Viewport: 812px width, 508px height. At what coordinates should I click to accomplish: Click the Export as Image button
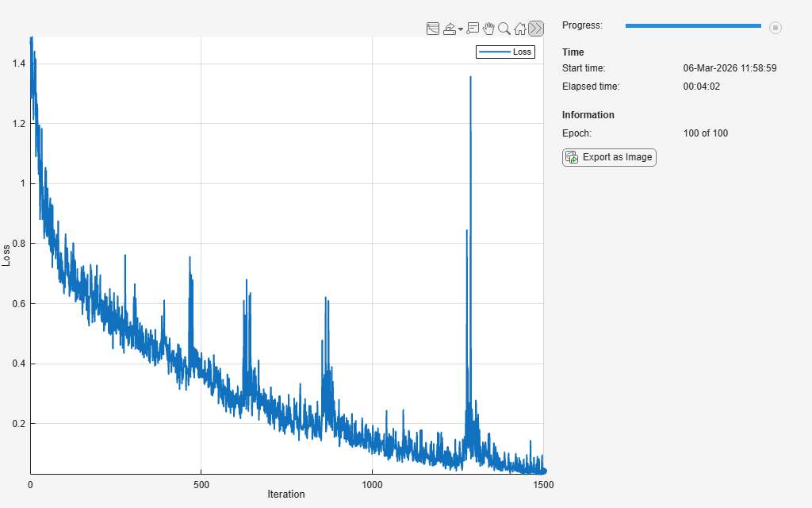point(609,158)
